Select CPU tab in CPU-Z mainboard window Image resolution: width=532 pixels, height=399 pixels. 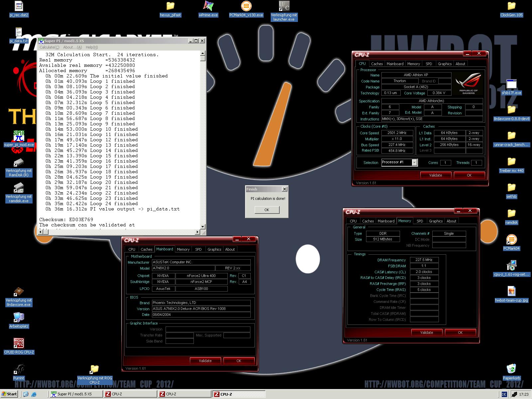click(132, 249)
